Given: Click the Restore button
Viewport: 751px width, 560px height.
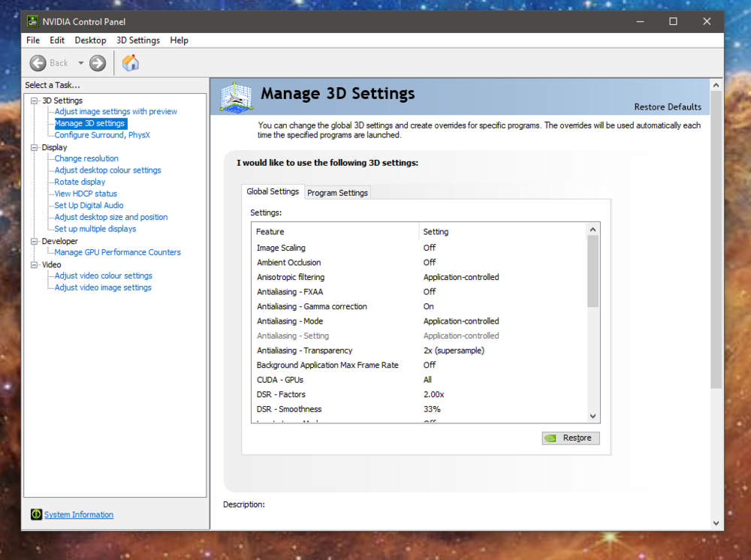Looking at the screenshot, I should pos(571,438).
